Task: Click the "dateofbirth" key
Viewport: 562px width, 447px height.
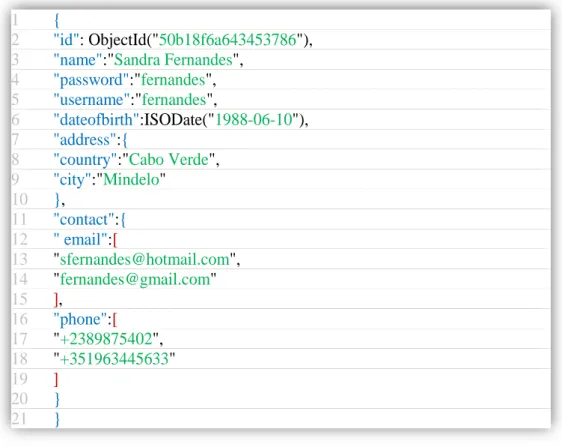Action: [96, 120]
